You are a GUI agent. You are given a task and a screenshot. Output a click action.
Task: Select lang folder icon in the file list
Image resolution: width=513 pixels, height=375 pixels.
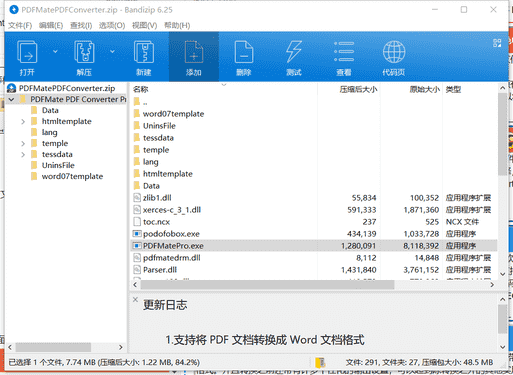click(x=137, y=162)
